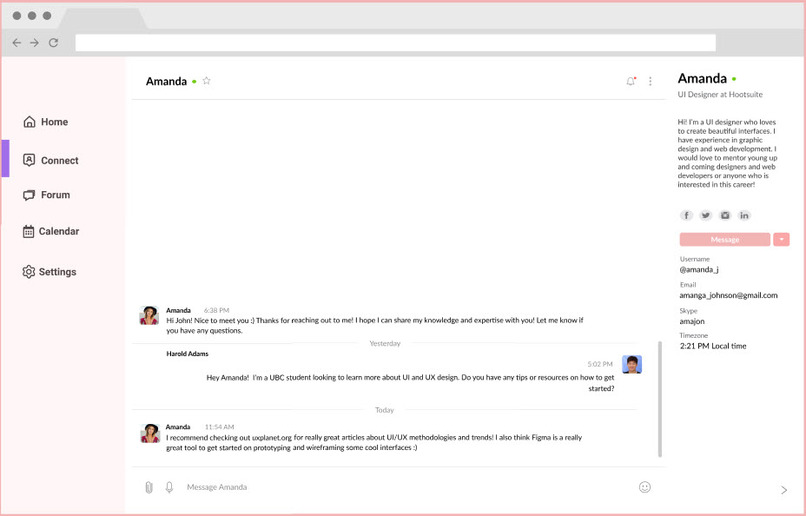The image size is (806, 516).
Task: Click Amanda's avatar on the 6:38 PM message
Action: coord(150,316)
